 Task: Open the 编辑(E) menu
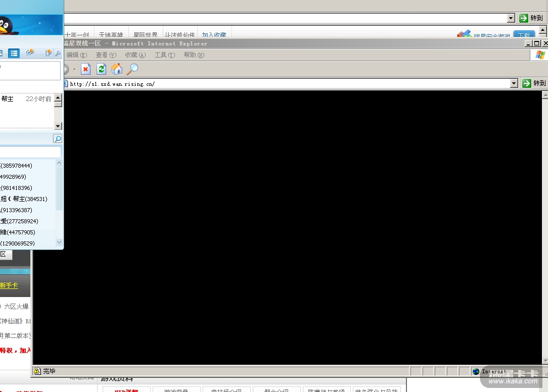pos(76,55)
